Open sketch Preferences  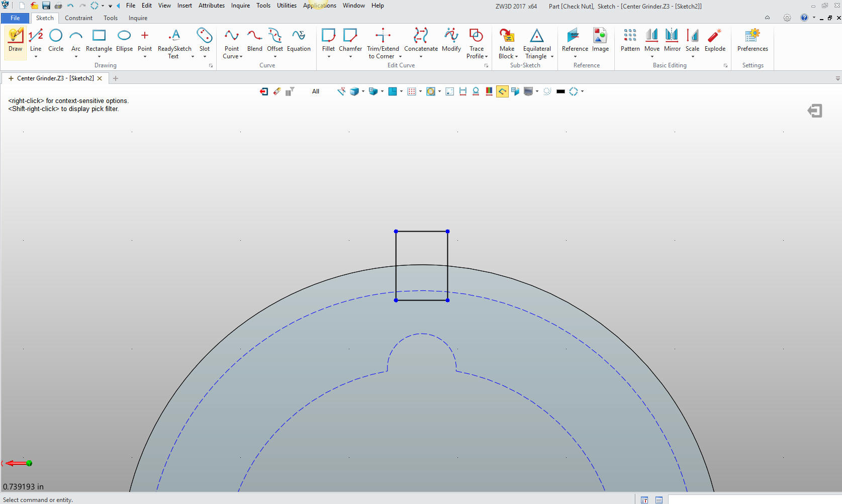(753, 41)
